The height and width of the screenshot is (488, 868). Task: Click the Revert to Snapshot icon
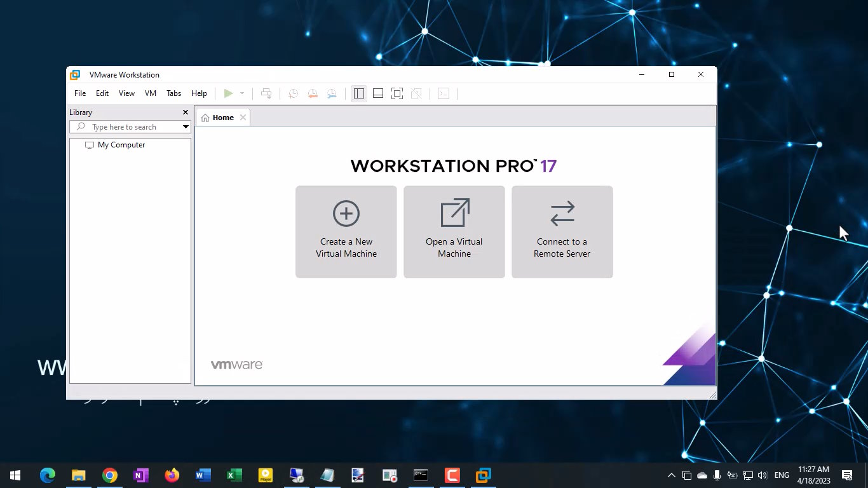pyautogui.click(x=313, y=93)
